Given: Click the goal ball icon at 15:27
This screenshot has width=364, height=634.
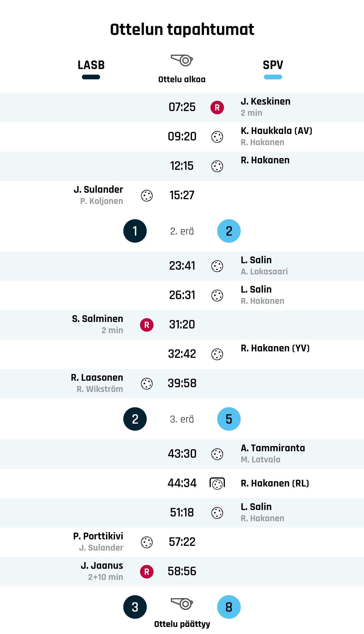Looking at the screenshot, I should [147, 196].
